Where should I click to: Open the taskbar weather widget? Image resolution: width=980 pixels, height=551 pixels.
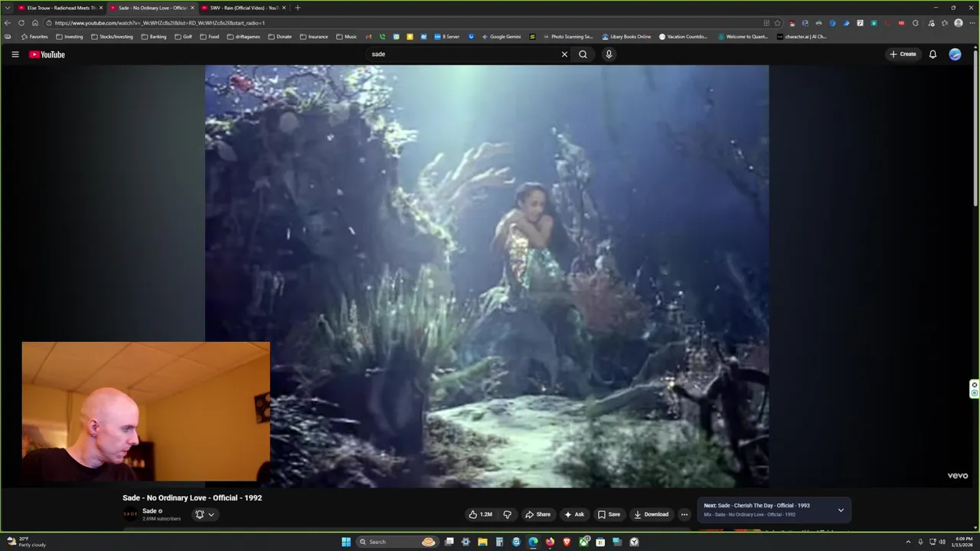[27, 542]
